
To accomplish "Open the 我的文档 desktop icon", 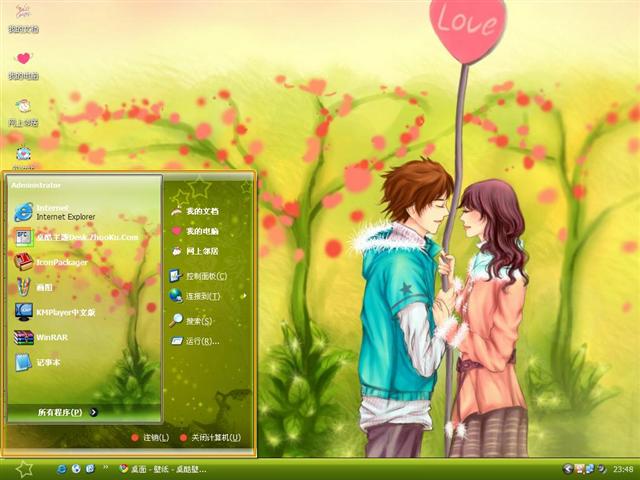I will 23,18.
